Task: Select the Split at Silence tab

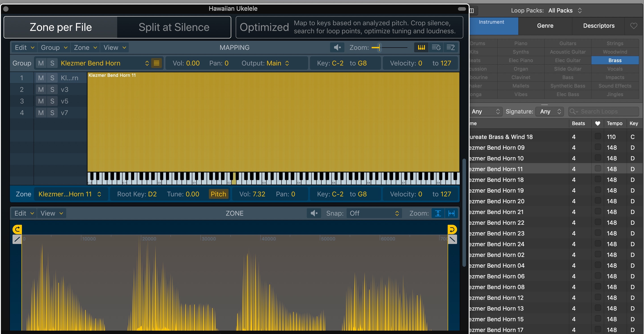Action: coord(174,27)
